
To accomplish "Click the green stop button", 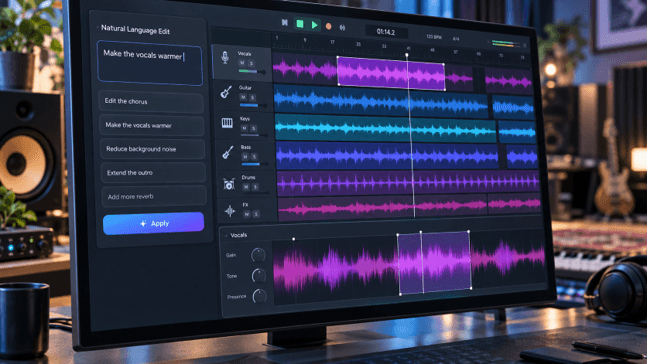I will 300,24.
